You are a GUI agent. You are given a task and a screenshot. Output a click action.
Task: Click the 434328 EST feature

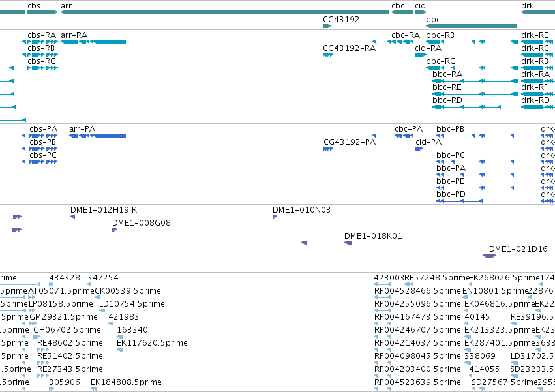click(x=52, y=284)
